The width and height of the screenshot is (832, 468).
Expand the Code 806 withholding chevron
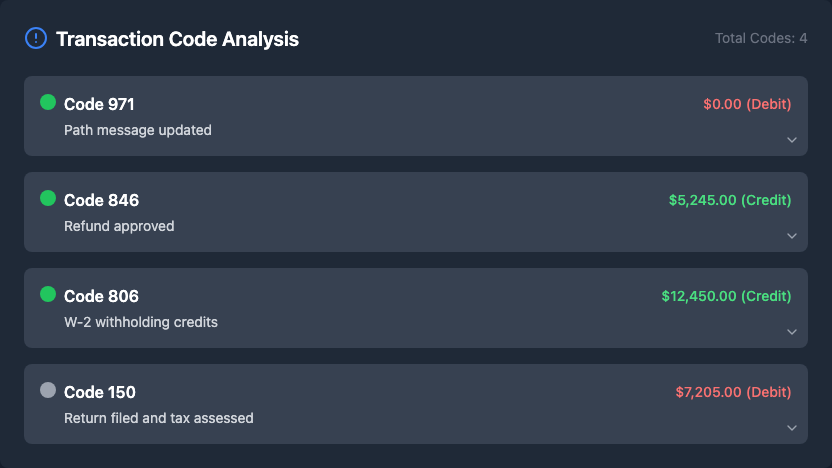point(791,332)
